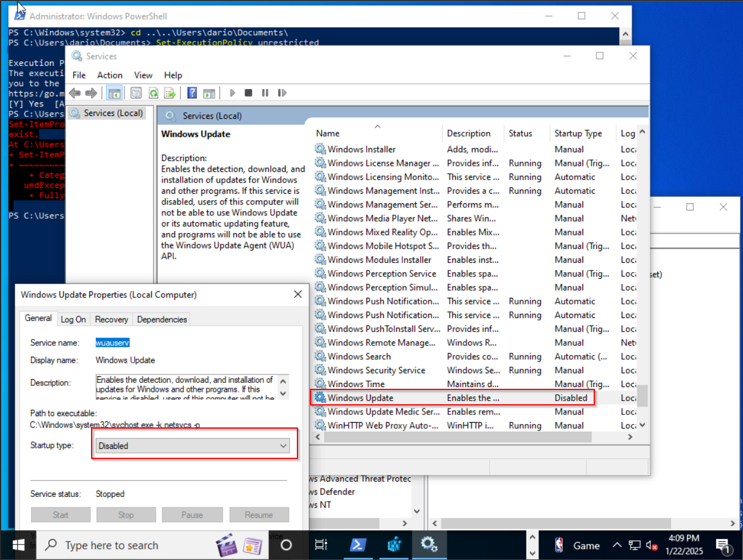Open the Startup type dropdown

click(192, 445)
